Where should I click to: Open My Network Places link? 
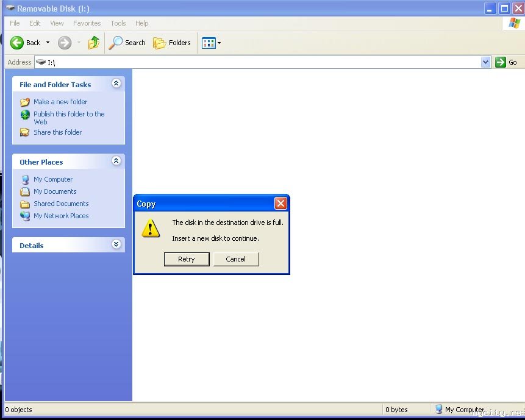pyautogui.click(x=61, y=216)
